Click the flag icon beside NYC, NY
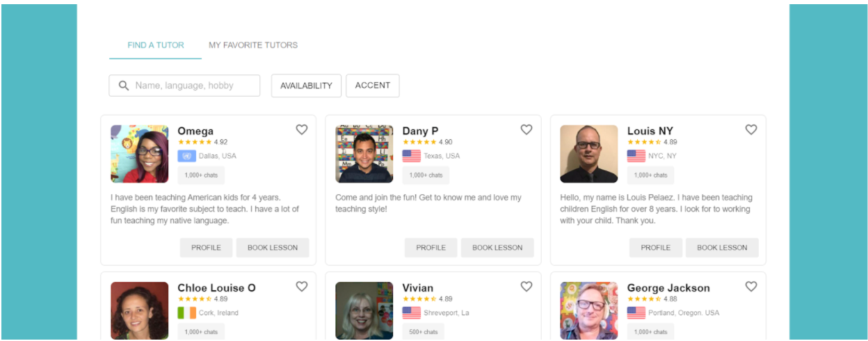 click(x=636, y=156)
